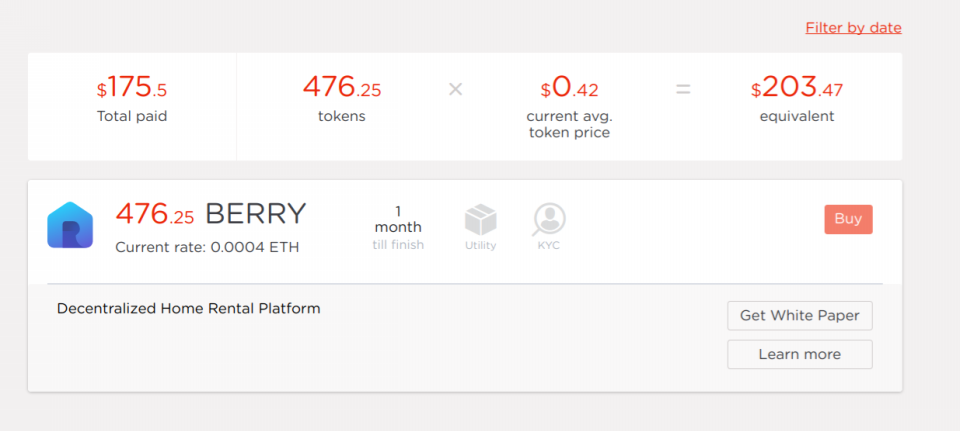Click the multiplication sign between tokens and price
960x431 pixels.
[455, 89]
